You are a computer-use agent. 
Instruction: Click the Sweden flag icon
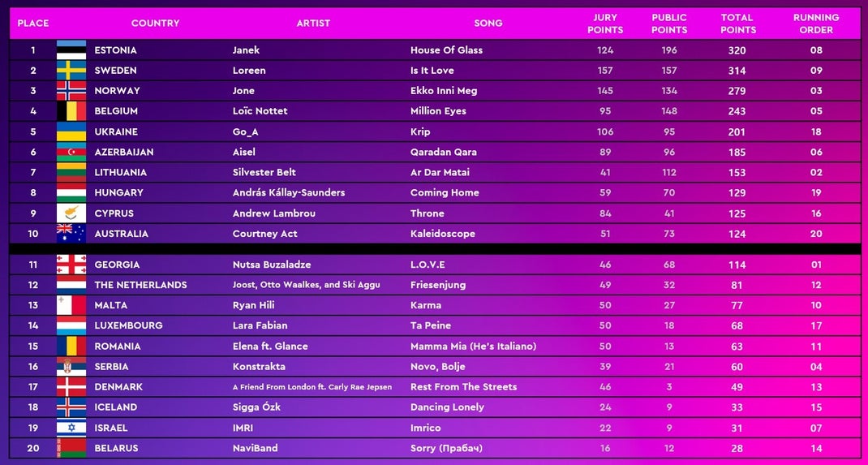(x=71, y=71)
